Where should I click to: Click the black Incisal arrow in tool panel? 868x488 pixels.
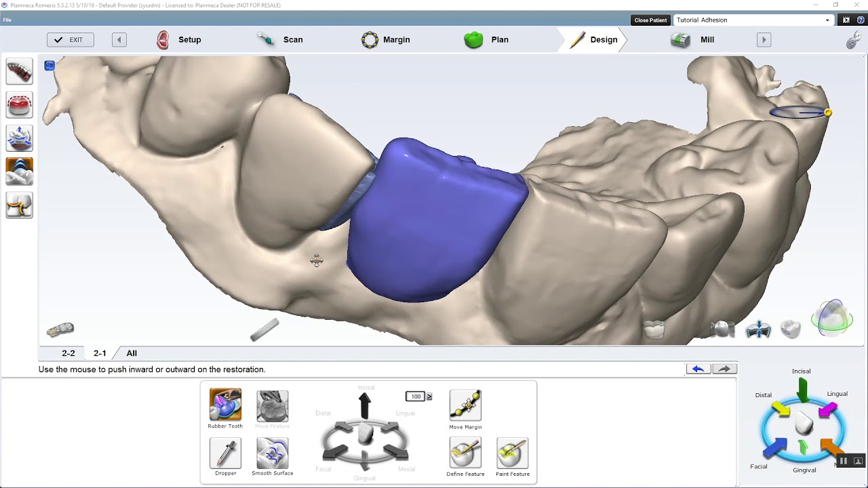[x=365, y=405]
